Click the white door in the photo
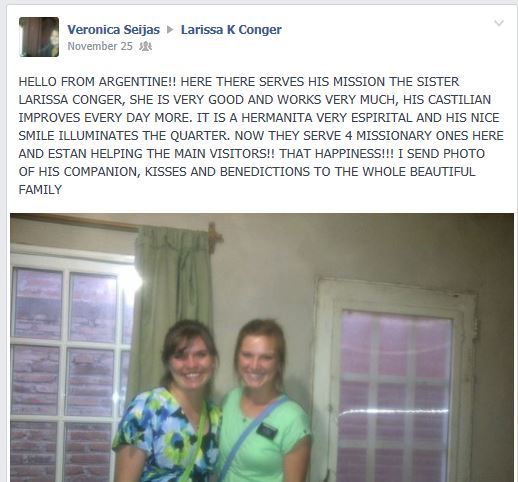This screenshot has width=518, height=482. pos(395,380)
